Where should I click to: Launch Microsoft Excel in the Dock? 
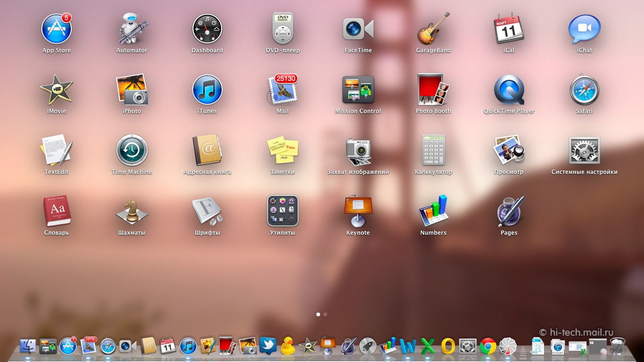click(x=428, y=346)
